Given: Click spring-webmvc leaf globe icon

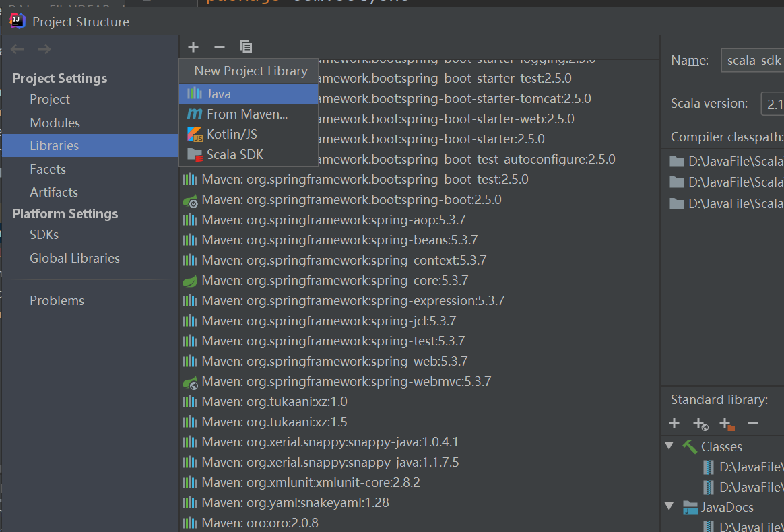Looking at the screenshot, I should click(190, 383).
